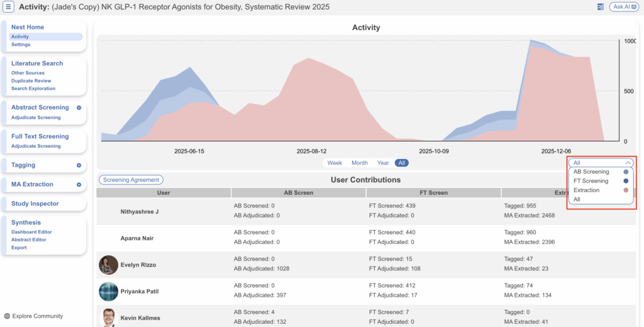
Task: Collapse the All activity filter dropdown
Action: pyautogui.click(x=601, y=163)
